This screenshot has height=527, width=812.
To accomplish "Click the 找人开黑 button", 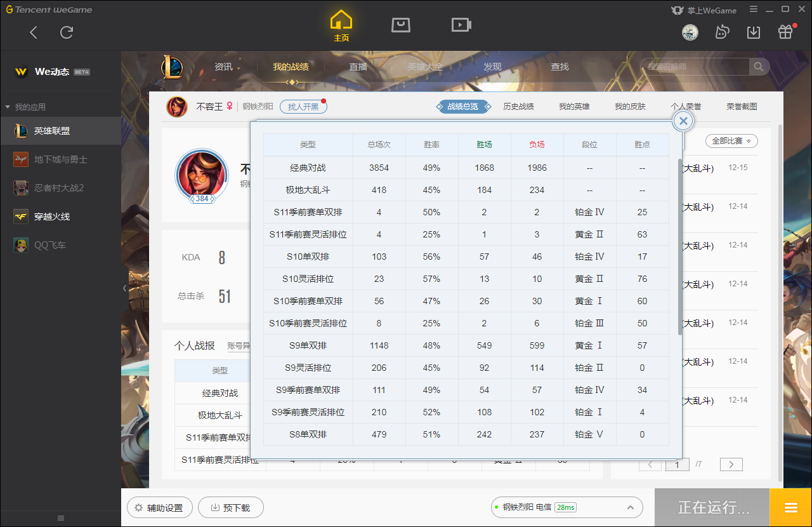I will click(x=303, y=106).
